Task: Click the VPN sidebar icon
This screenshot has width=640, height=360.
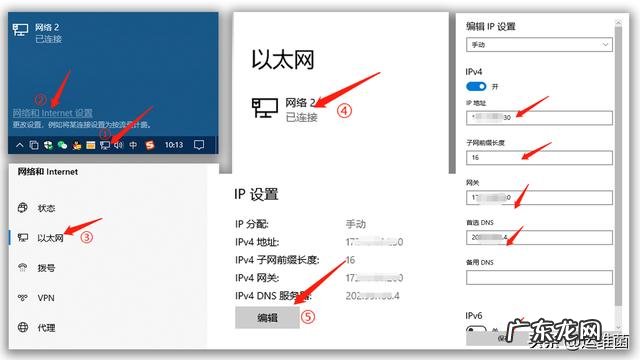Action: point(23,298)
